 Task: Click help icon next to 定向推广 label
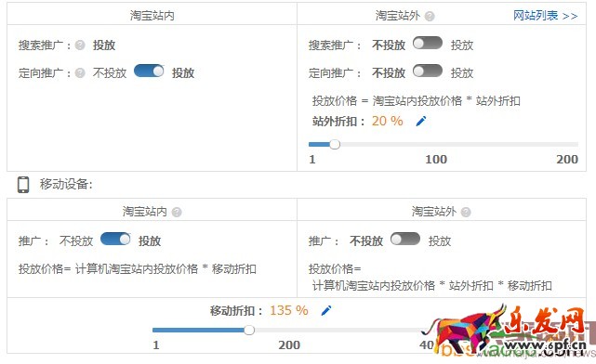coord(80,72)
